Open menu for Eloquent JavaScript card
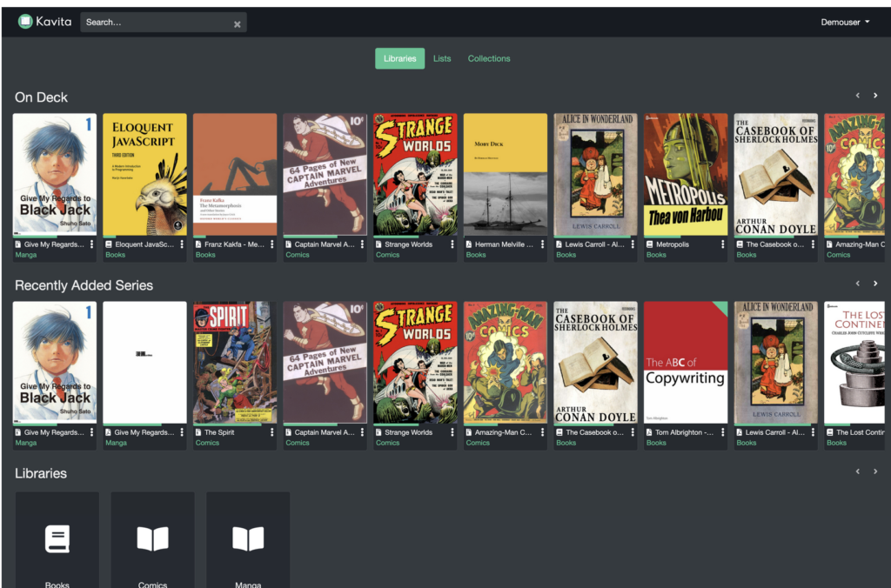 182,244
